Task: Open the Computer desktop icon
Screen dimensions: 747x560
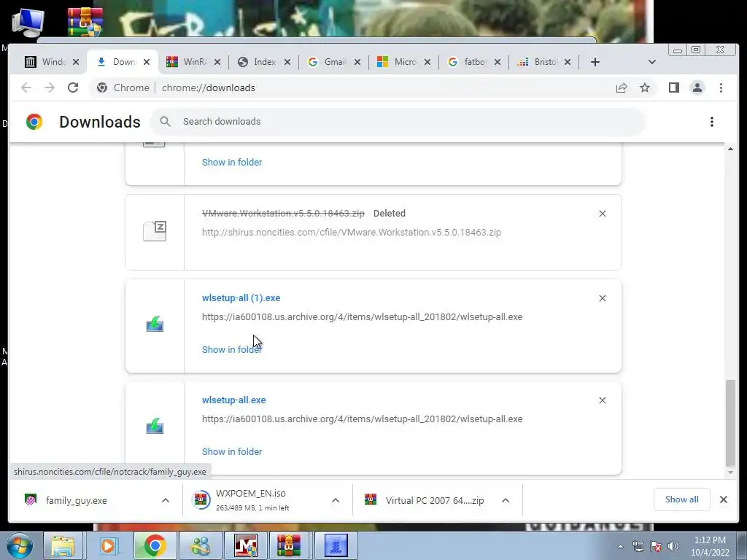Action: point(28,23)
